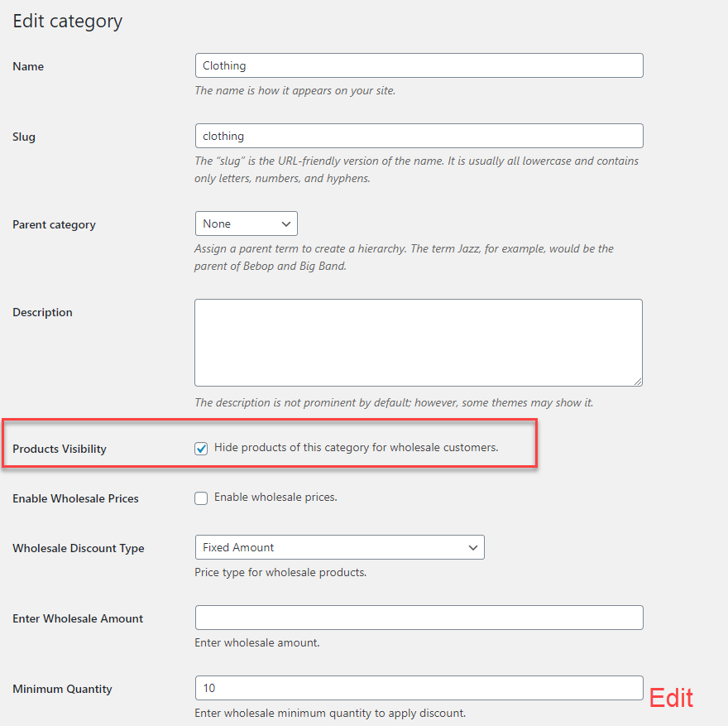Screen dimensions: 728x726
Task: Click the bold Description field label
Action: pos(42,312)
